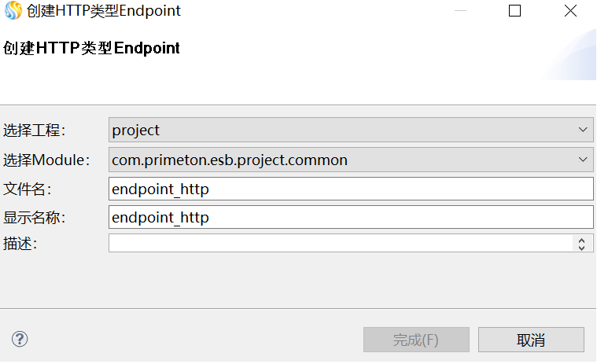Click the 完成(F) finish button
Screen dimensions: 597x364
pyautogui.click(x=416, y=340)
